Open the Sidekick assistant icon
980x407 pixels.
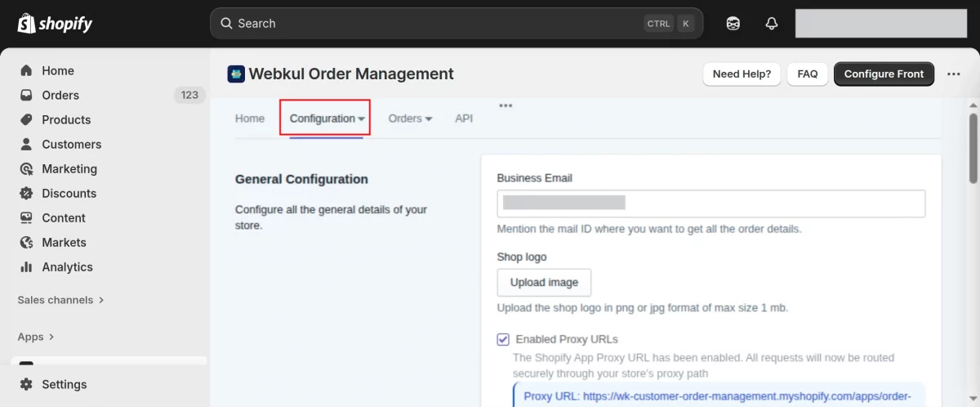pyautogui.click(x=733, y=24)
